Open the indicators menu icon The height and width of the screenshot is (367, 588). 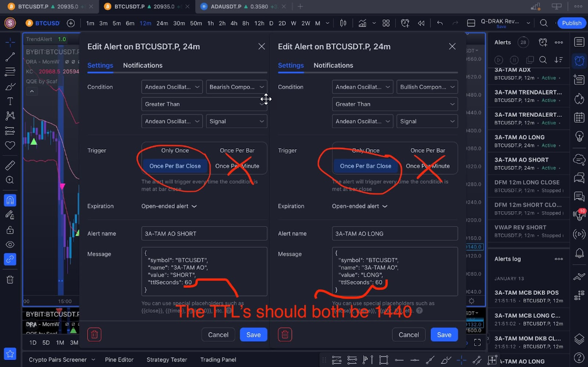pos(362,23)
